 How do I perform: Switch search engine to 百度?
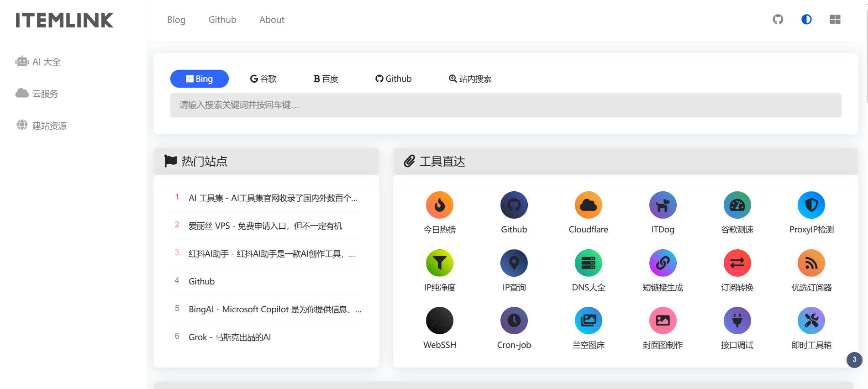[326, 79]
